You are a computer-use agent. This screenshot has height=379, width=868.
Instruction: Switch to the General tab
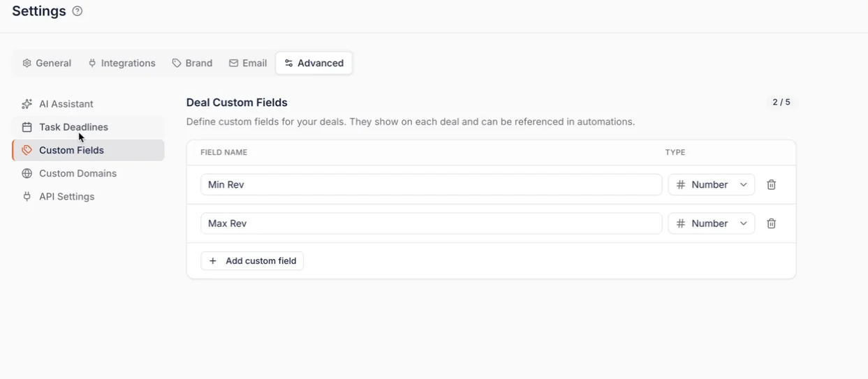47,63
